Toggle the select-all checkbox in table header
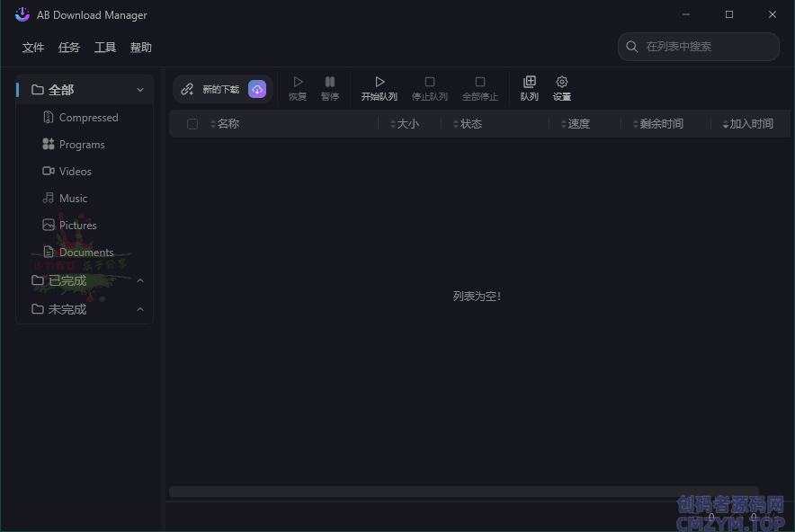 [192, 124]
